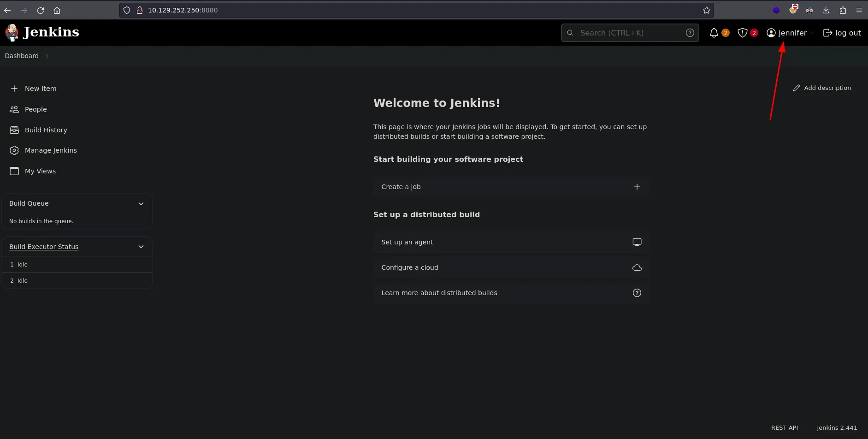Go to Build History page
Viewport: 868px width, 439px height.
[x=46, y=130]
